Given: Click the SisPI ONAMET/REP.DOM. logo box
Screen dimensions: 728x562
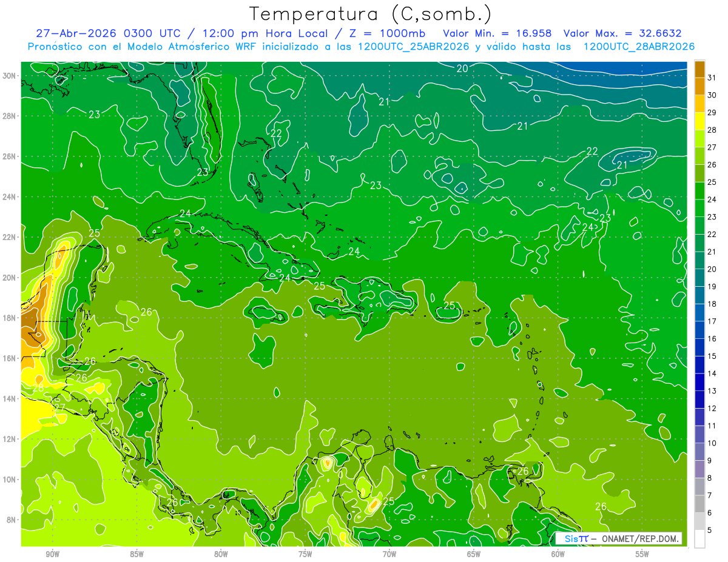Looking at the screenshot, I should 618,538.
